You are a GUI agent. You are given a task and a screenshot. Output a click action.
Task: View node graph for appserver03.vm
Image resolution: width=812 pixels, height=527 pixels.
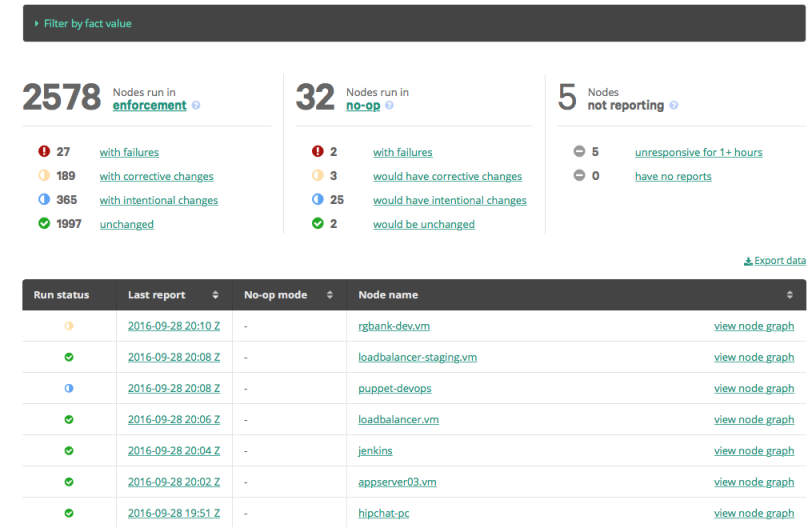click(x=754, y=482)
